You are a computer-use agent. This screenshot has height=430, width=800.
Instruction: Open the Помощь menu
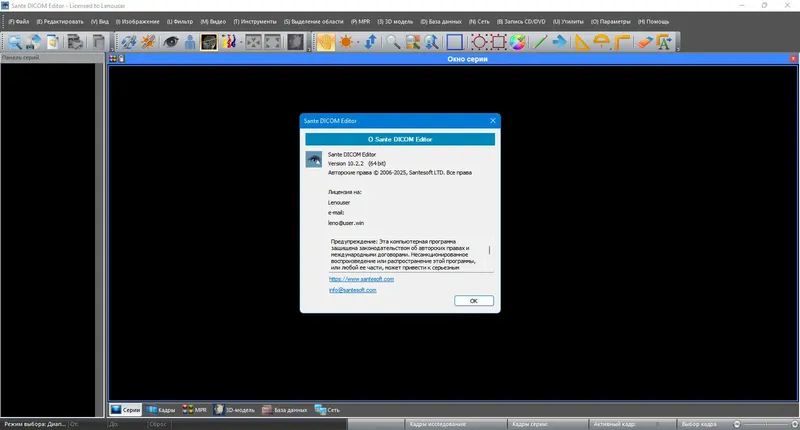click(x=653, y=21)
